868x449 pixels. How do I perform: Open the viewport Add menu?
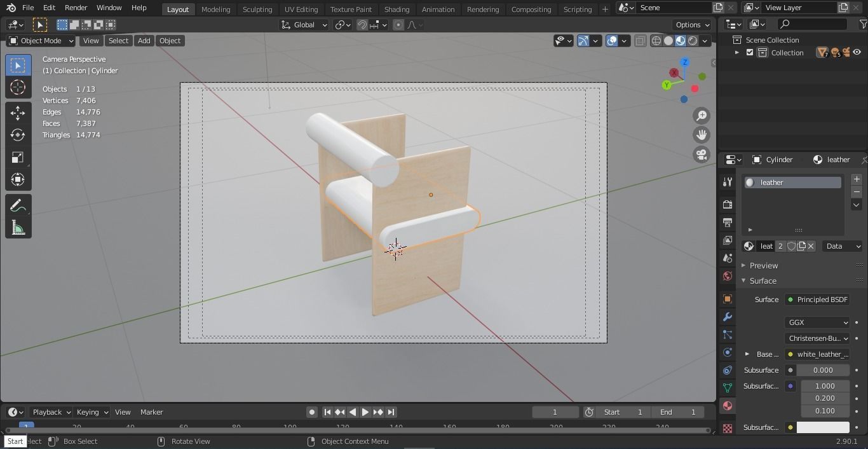(144, 41)
